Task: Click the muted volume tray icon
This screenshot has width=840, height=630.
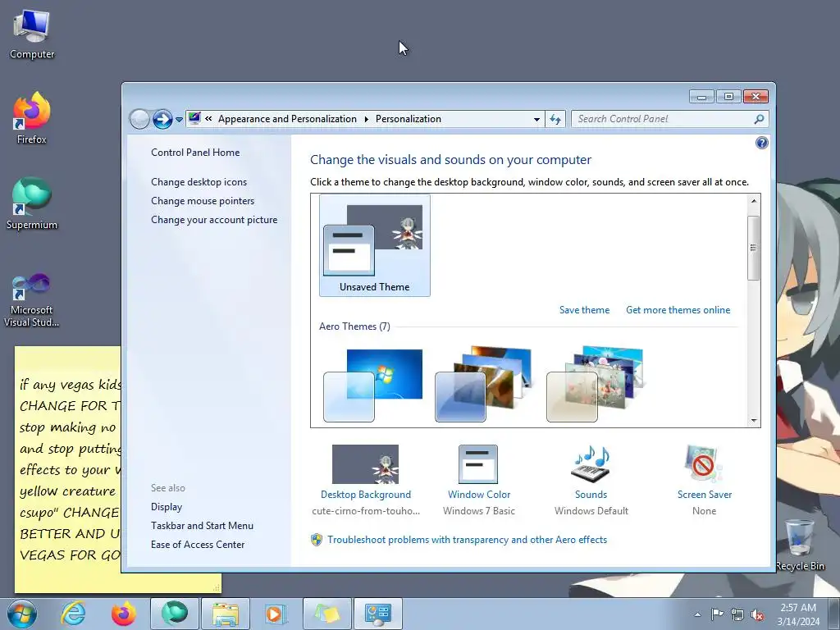Action: [757, 614]
